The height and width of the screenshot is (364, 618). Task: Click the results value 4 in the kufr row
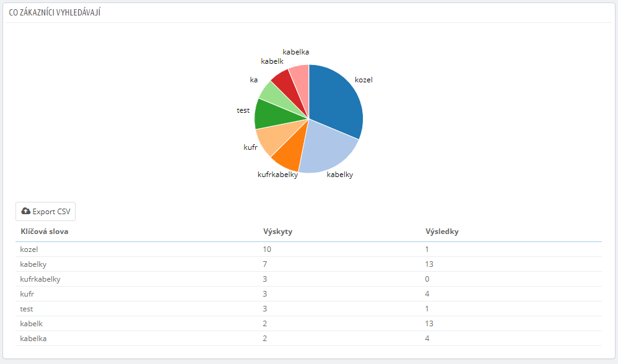coord(427,294)
